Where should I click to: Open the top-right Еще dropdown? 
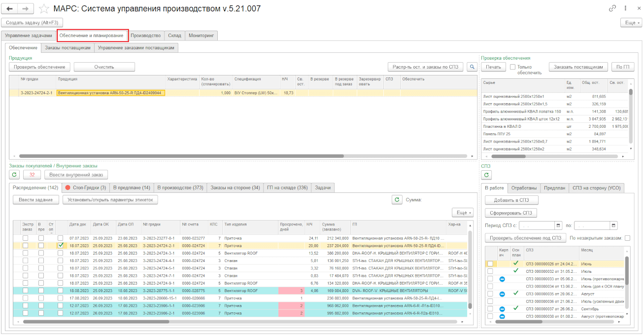point(631,23)
